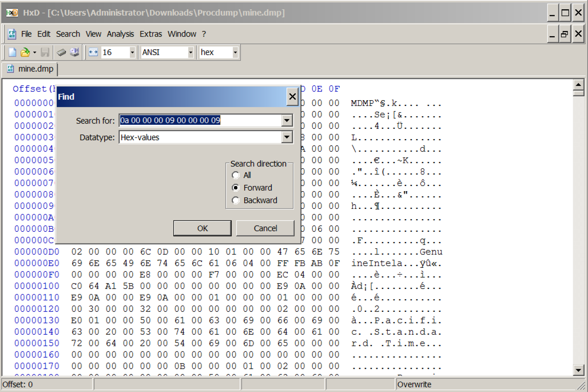Click offset 00000130 row label

[37, 320]
